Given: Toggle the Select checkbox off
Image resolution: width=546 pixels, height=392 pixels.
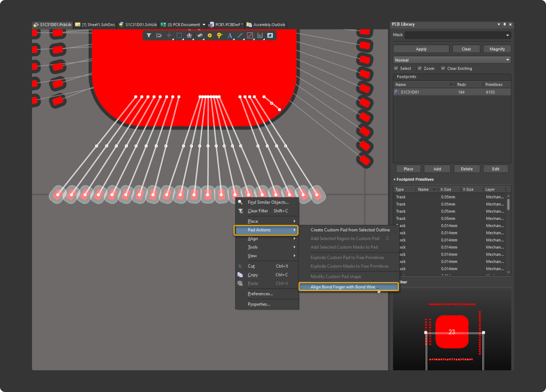Looking at the screenshot, I should [397, 68].
